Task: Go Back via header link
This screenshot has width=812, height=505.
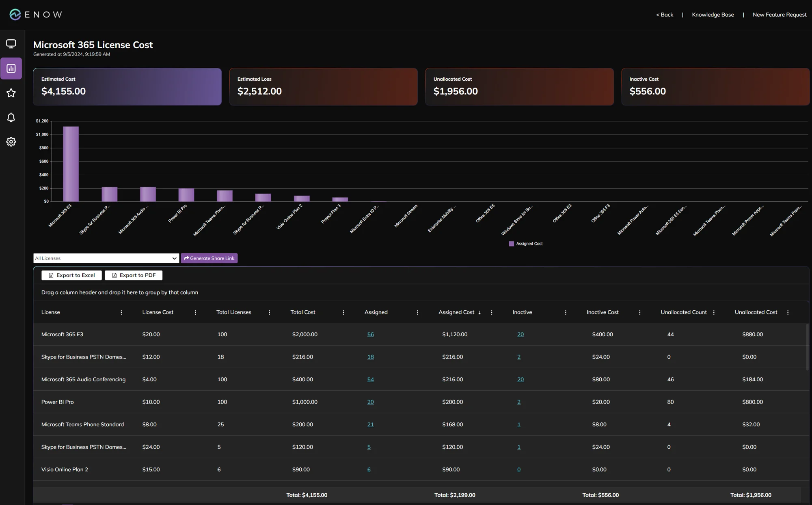Action: click(665, 15)
